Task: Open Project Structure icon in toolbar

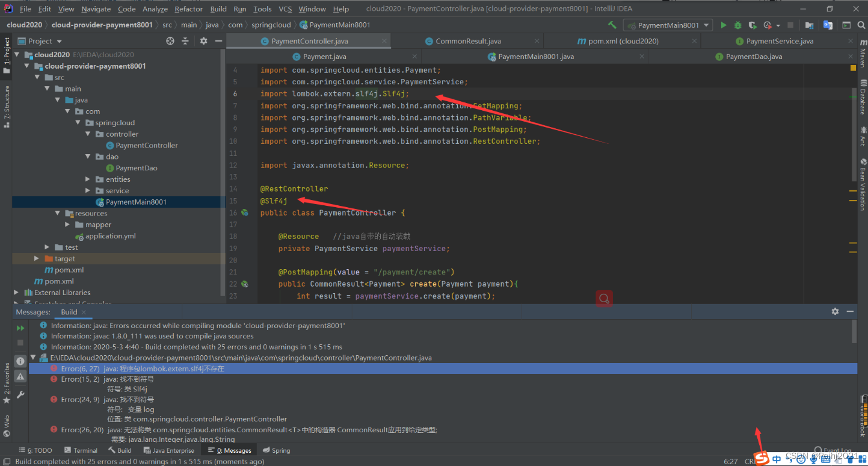Action: pos(810,25)
